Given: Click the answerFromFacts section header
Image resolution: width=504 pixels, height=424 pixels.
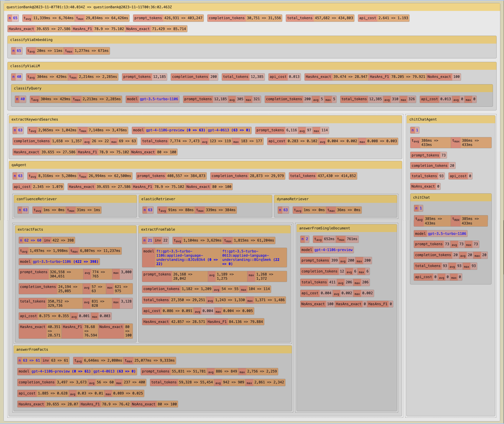Looking at the screenshot, I should coord(32,350).
